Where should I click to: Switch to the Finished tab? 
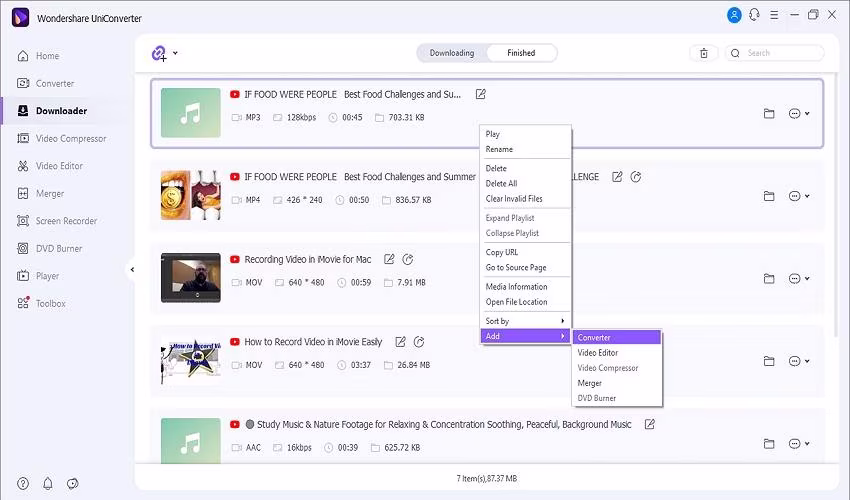(x=521, y=53)
